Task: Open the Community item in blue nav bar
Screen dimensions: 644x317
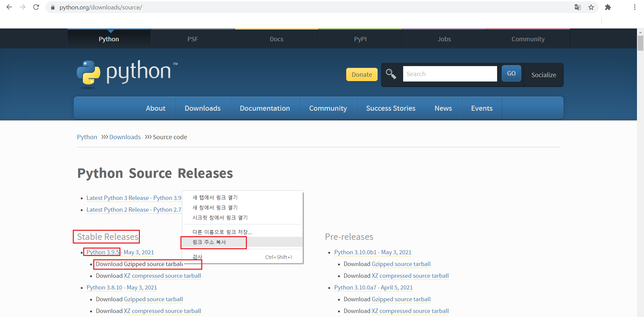Action: pyautogui.click(x=328, y=108)
